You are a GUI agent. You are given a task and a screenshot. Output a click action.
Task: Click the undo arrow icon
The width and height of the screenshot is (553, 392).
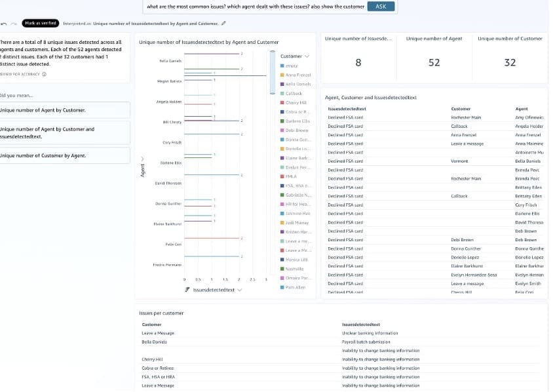5,23
